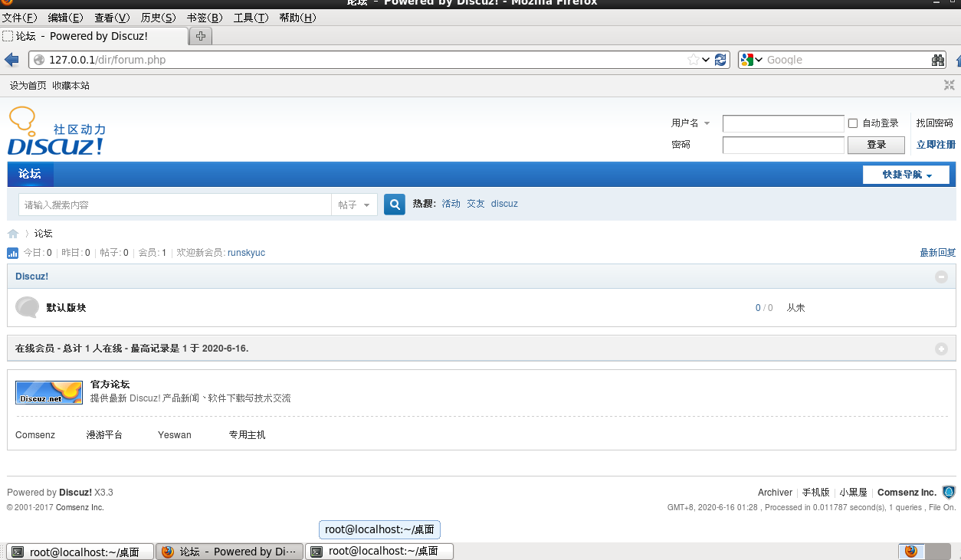Bookmark page with the star icon
Image resolution: width=961 pixels, height=560 pixels.
(x=694, y=60)
